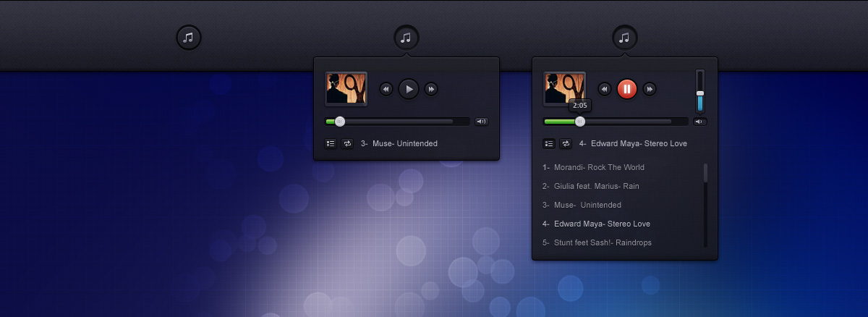Viewport: 868px width, 317px height.
Task: Click the playlist scrollbar thumb
Action: tap(705, 173)
